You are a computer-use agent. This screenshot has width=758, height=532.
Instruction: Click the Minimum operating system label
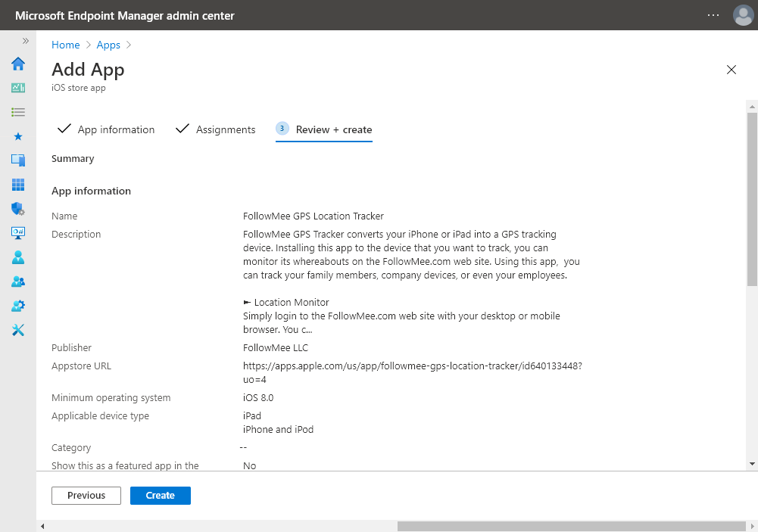[111, 397]
